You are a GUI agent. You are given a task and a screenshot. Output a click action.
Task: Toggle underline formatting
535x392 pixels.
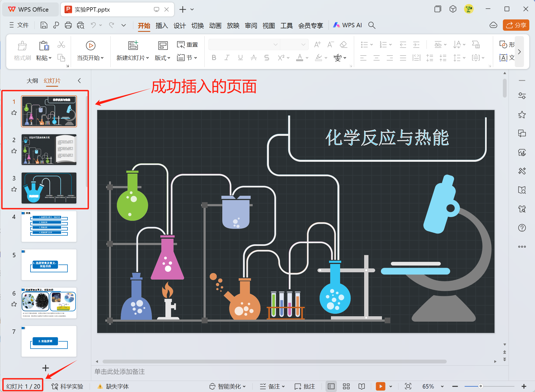[240, 57]
